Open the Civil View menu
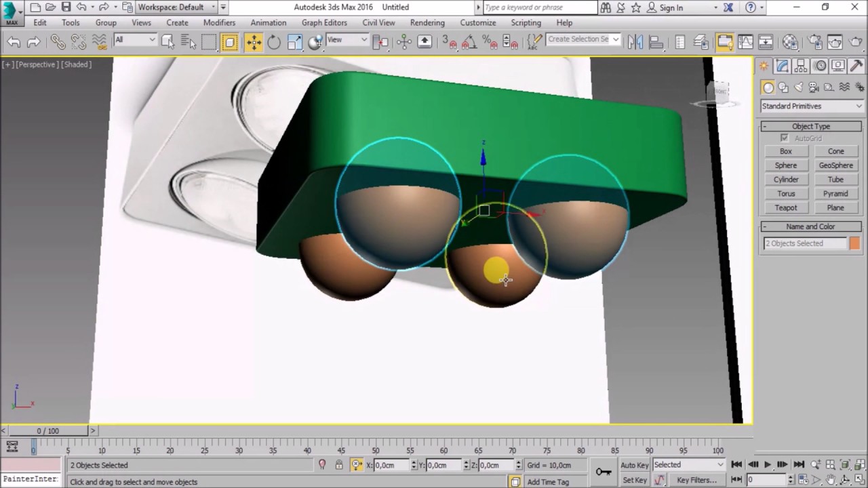This screenshot has width=868, height=488. pyautogui.click(x=378, y=22)
